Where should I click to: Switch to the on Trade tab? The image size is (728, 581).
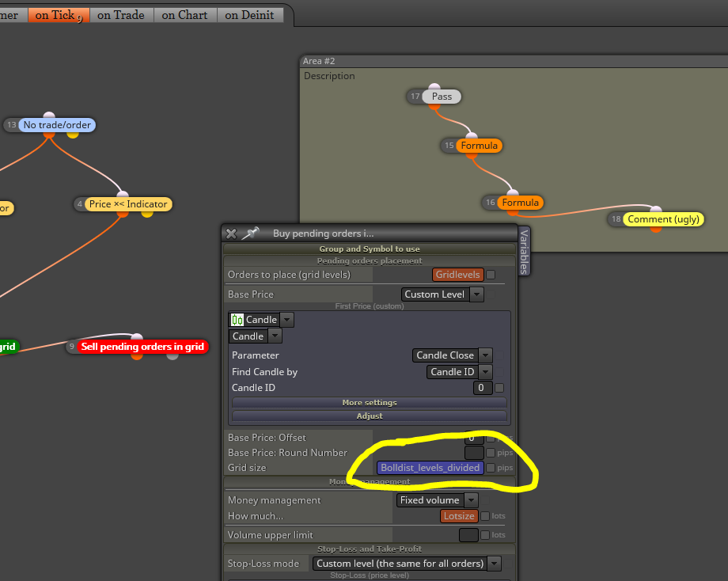point(121,15)
